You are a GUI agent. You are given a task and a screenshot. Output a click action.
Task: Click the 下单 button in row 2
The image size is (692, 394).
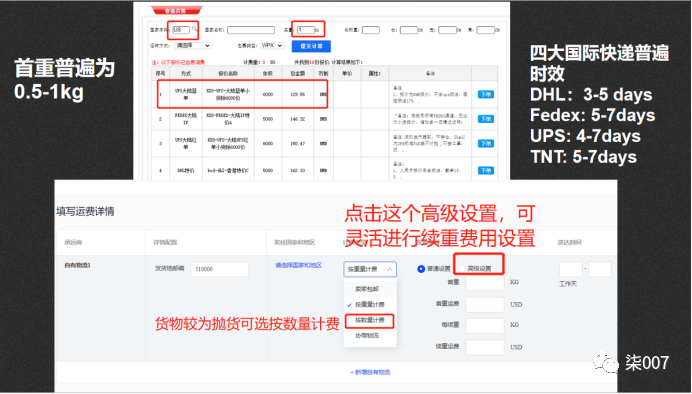[485, 119]
